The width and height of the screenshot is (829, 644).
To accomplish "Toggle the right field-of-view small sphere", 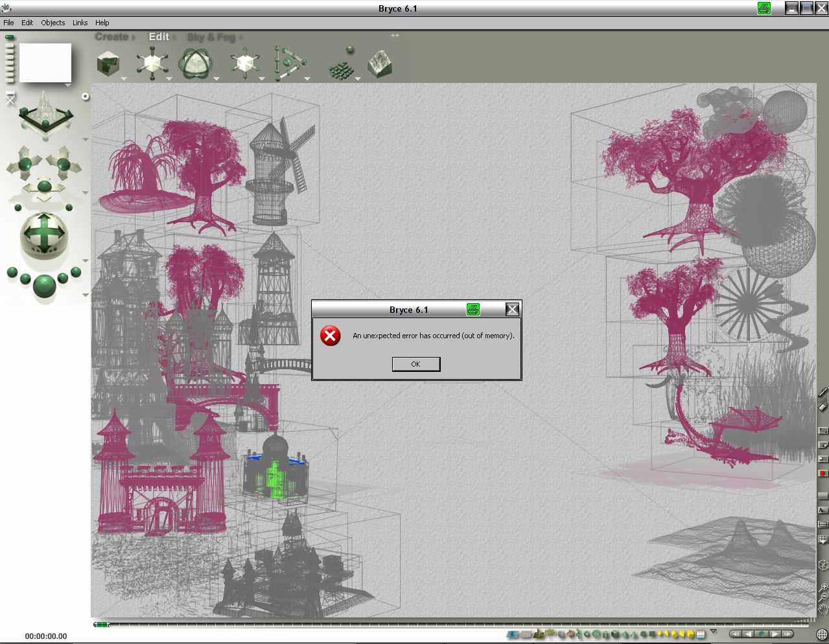I will coord(69,207).
